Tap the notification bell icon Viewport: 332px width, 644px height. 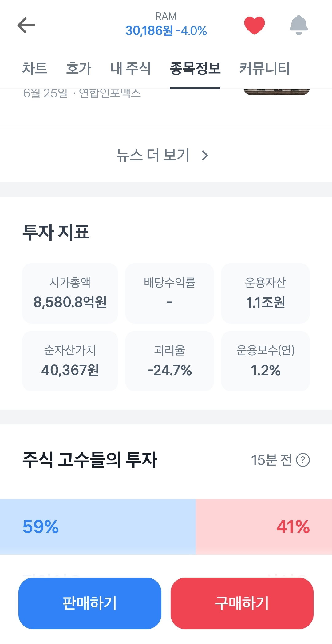[x=298, y=25]
